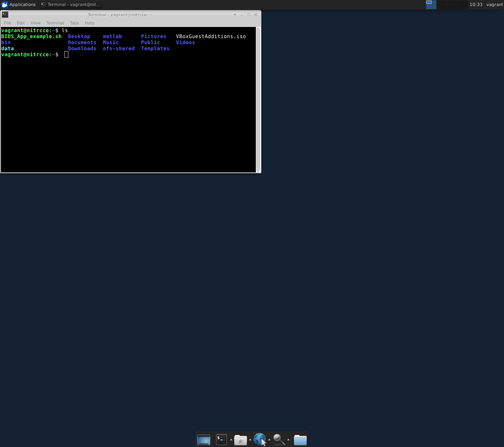Open the File menu in Terminal
Image resolution: width=504 pixels, height=447 pixels.
[7, 23]
